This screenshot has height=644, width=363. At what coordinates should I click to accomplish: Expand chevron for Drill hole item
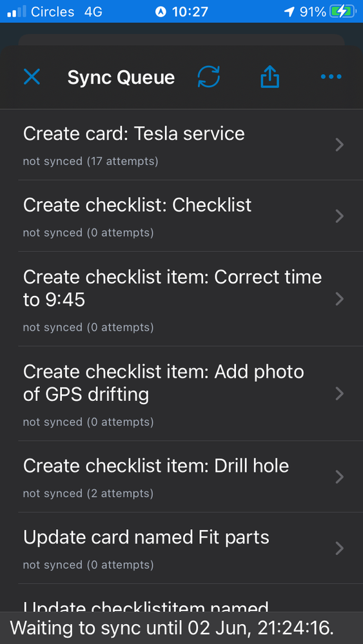[x=339, y=477]
